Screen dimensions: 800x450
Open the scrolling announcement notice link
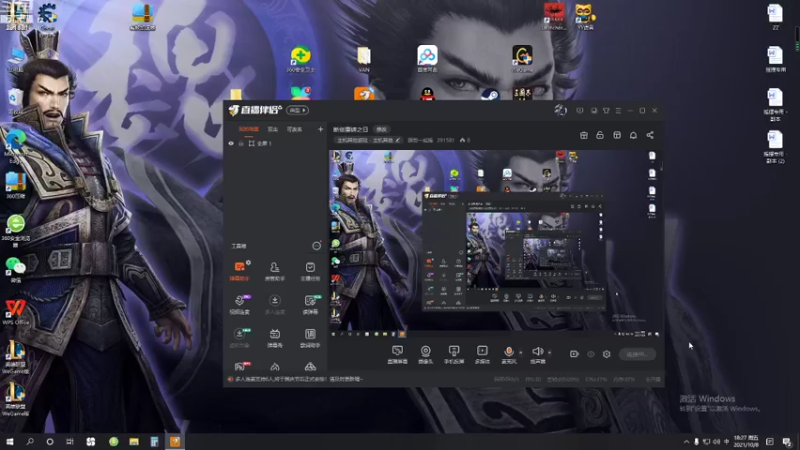click(x=298, y=379)
